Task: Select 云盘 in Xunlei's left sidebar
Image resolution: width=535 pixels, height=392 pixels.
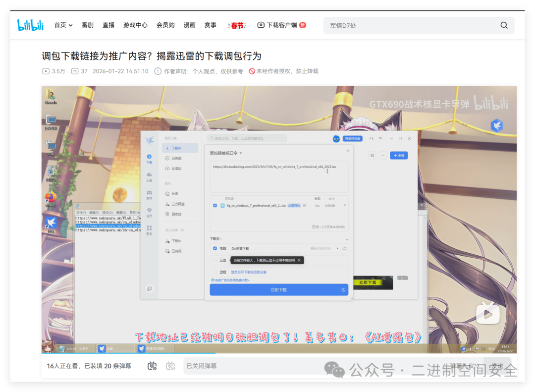Action: point(149,177)
